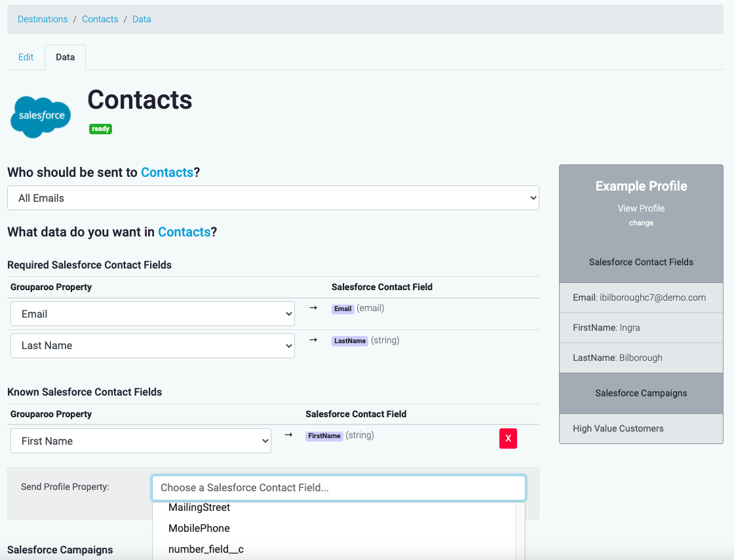Click the LastName: Bilborough profile row
Image resolution: width=734 pixels, height=560 pixels.
click(641, 358)
